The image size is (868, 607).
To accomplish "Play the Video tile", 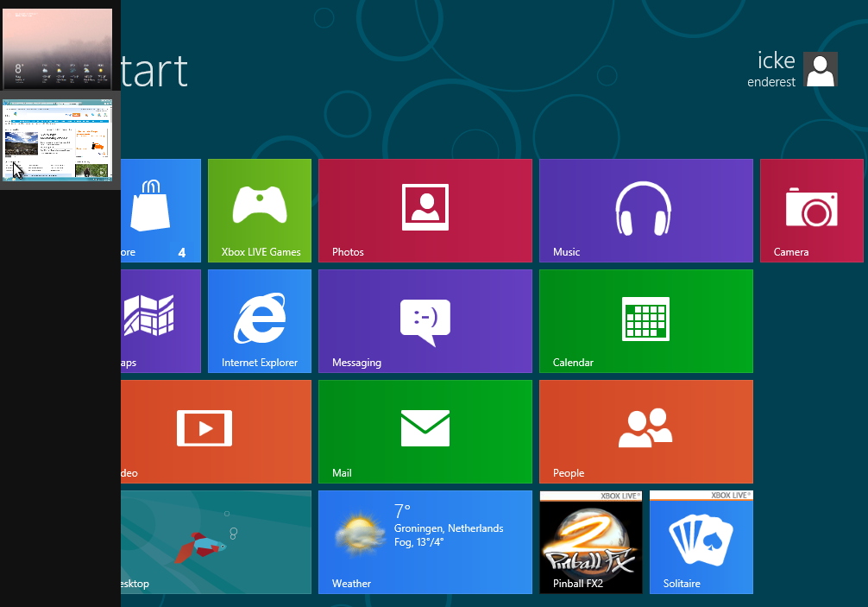I will pyautogui.click(x=216, y=431).
